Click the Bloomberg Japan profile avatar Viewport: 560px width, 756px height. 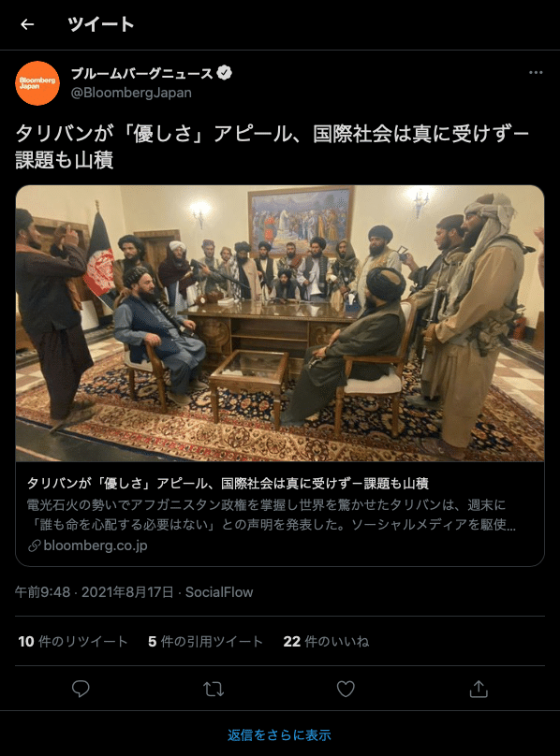tap(37, 83)
